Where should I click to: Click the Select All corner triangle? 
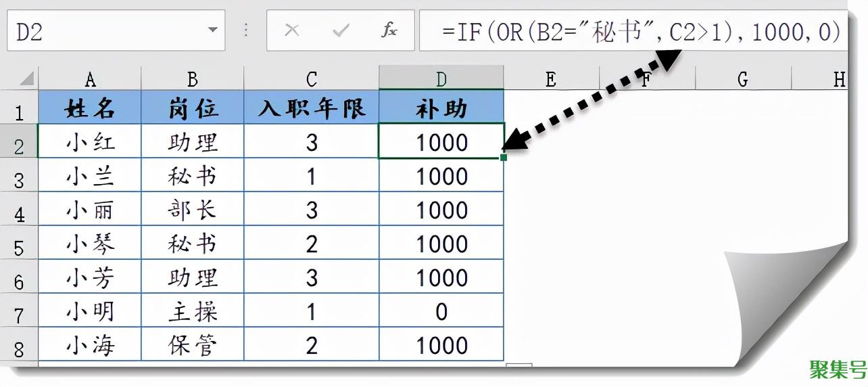(26, 78)
